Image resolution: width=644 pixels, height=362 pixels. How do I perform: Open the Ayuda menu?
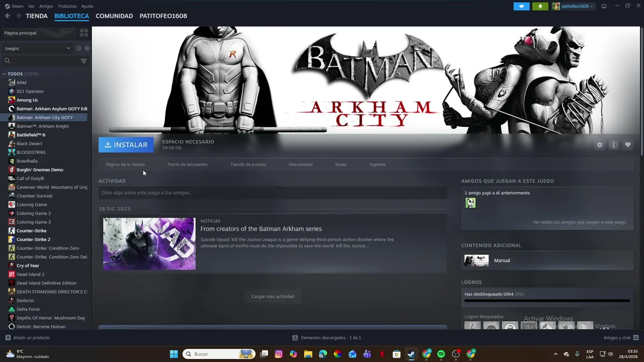pos(87,6)
